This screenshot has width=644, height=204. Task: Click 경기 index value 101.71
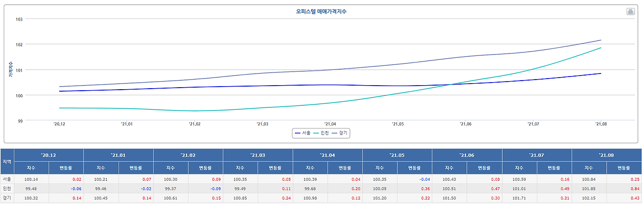pos(519,197)
